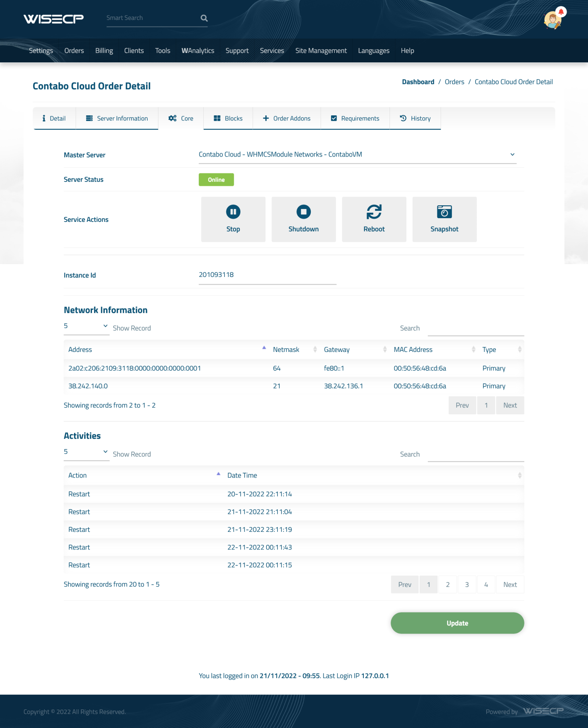The height and width of the screenshot is (728, 588).
Task: Open the Site Management menu
Action: tap(321, 51)
